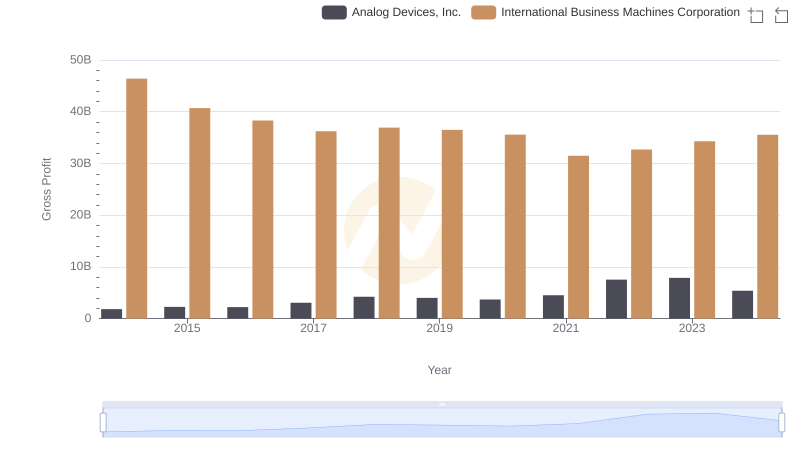Click the 2015 x-axis label
Image resolution: width=800 pixels, height=461 pixels.
[187, 328]
